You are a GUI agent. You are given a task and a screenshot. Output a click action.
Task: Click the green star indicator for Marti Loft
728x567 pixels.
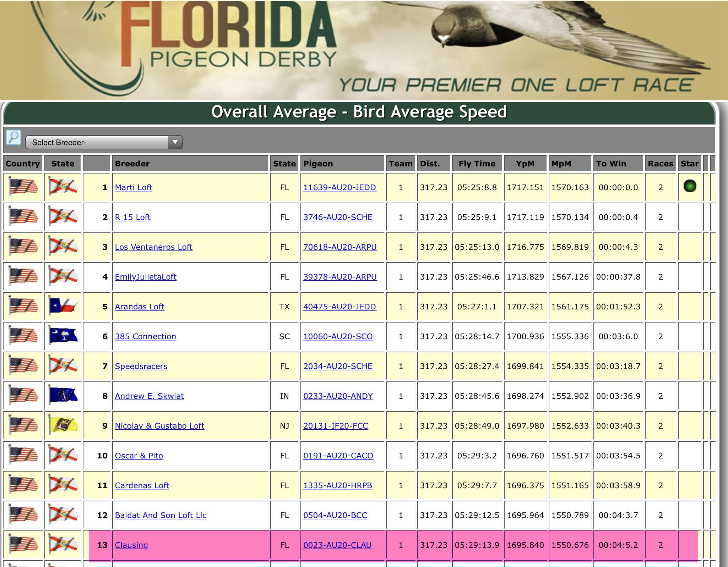[690, 186]
